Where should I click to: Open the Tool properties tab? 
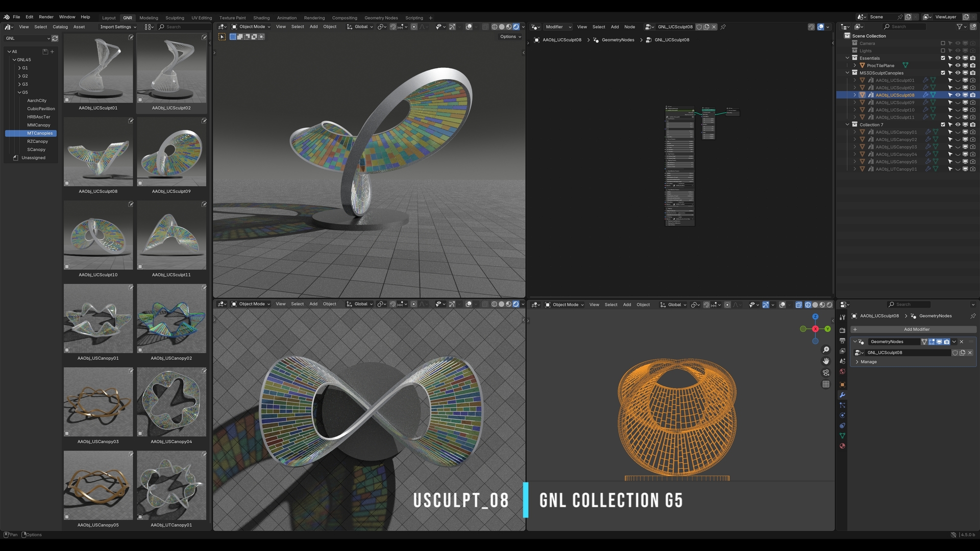pos(842,317)
